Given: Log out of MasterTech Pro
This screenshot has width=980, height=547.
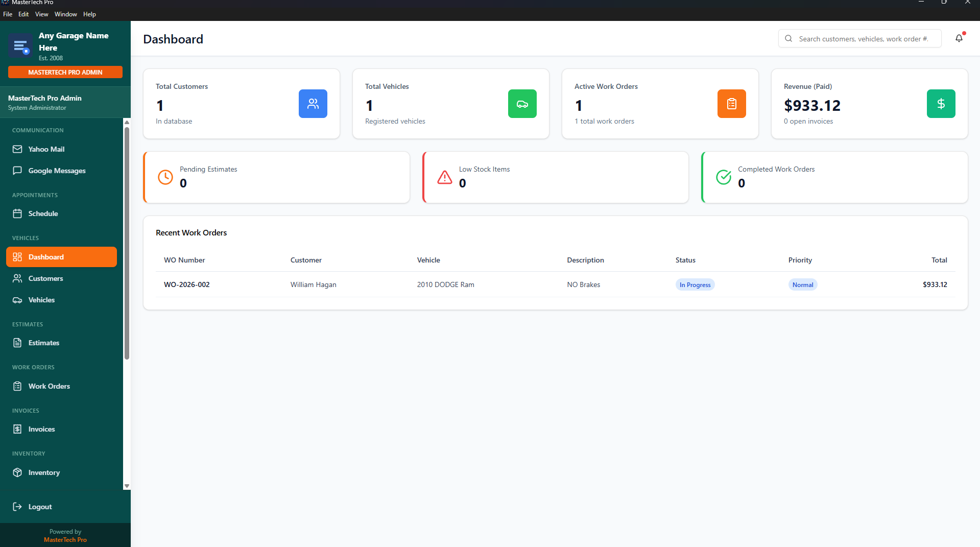Looking at the screenshot, I should pos(40,507).
